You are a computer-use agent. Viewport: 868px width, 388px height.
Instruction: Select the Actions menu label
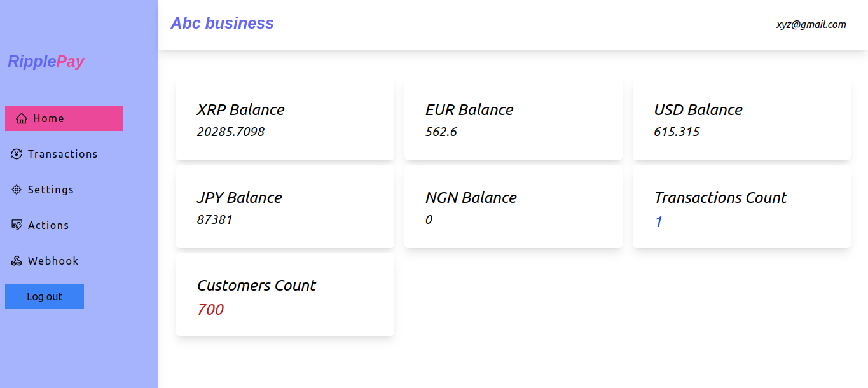coord(48,226)
